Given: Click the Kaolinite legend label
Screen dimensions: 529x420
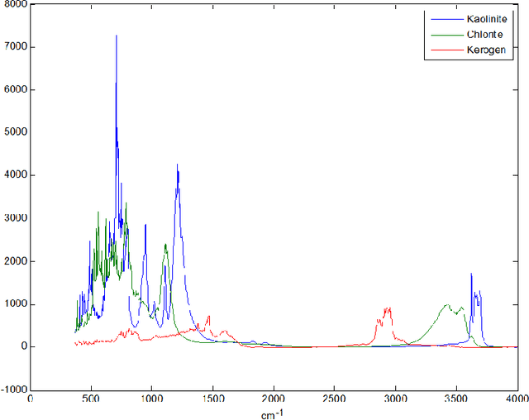Looking at the screenshot, I should click(x=484, y=19).
